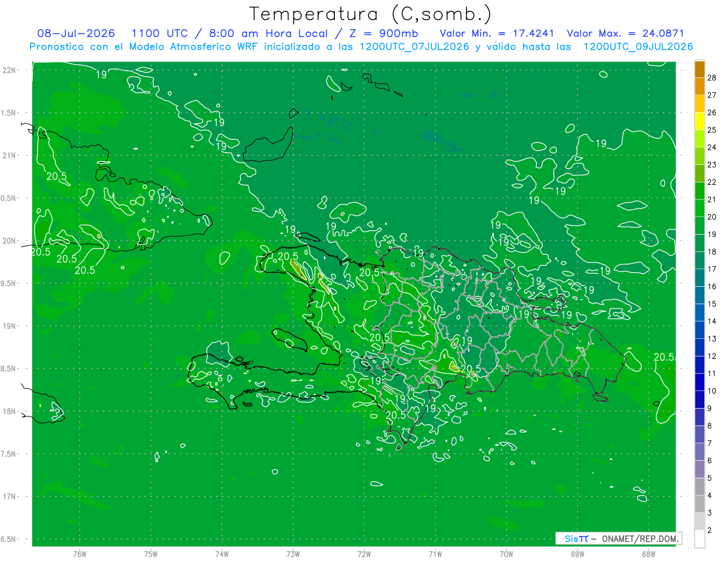Image resolution: width=728 pixels, height=562 pixels.
Task: Click the legend swatch between 20 and 21
Action: pos(699,209)
